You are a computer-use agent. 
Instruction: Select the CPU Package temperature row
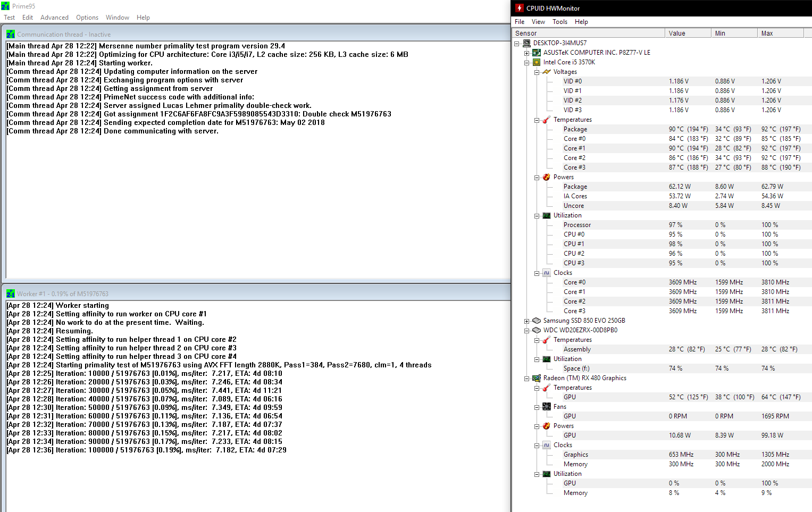(x=687, y=129)
